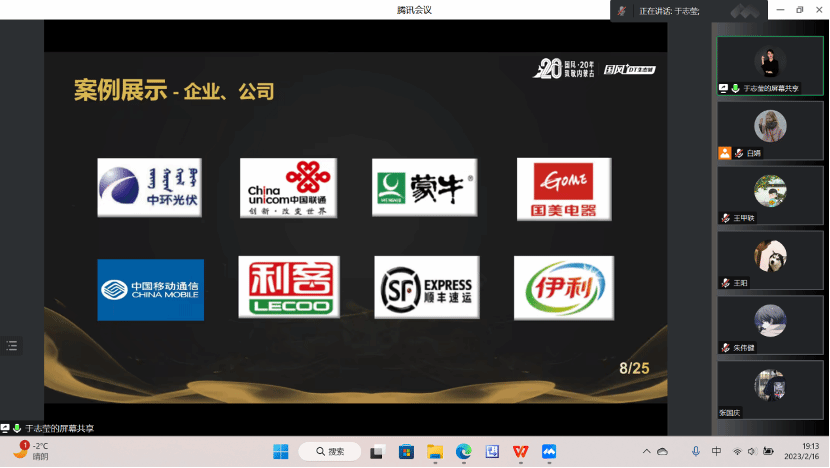Click the taskbar 搜索 search box
This screenshot has width=830, height=468.
coord(330,452)
